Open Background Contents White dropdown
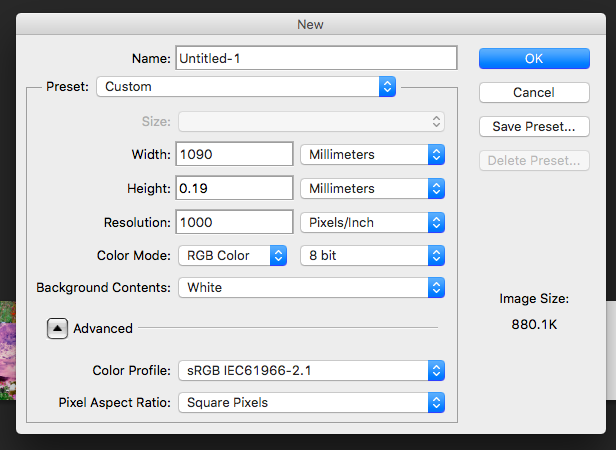Screen dimensions: 616x450 point(311,288)
